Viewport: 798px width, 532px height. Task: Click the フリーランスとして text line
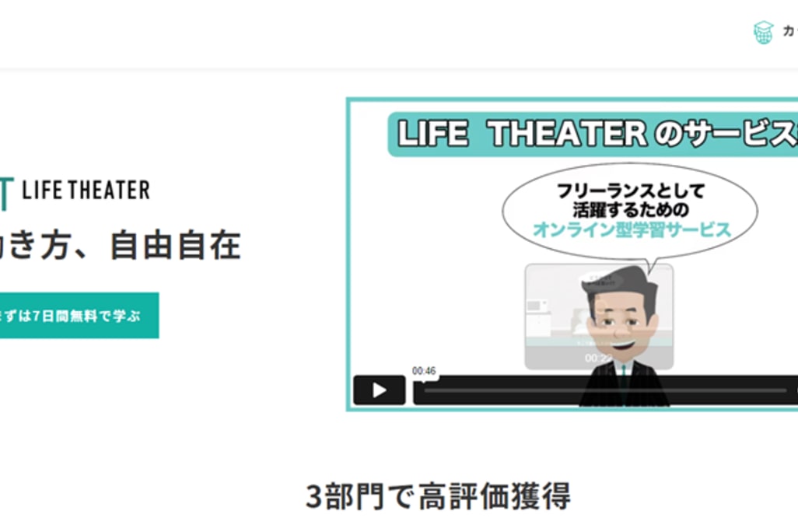point(631,191)
